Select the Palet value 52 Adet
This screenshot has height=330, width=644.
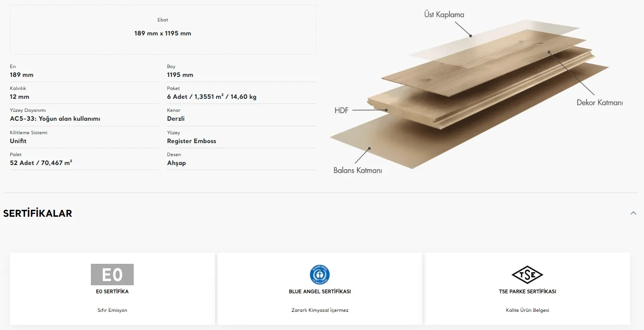41,163
